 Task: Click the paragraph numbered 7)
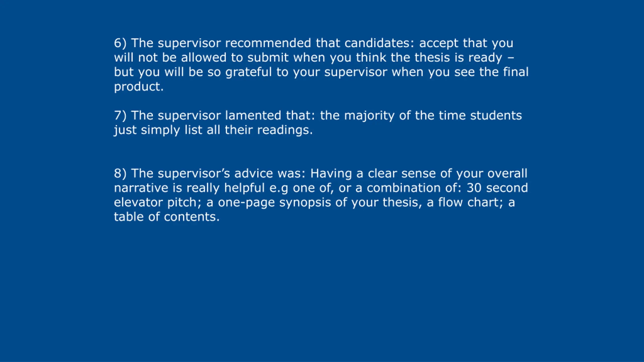pyautogui.click(x=318, y=122)
